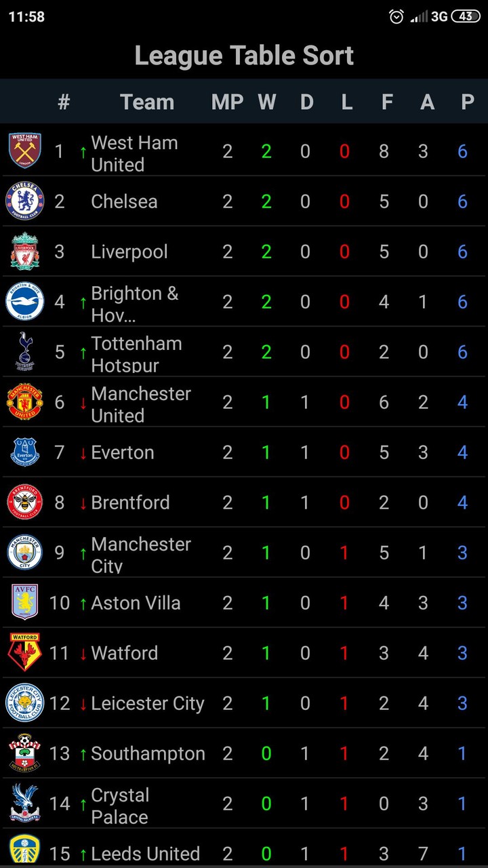Sort by W wins column header
The width and height of the screenshot is (488, 868).
point(267,102)
